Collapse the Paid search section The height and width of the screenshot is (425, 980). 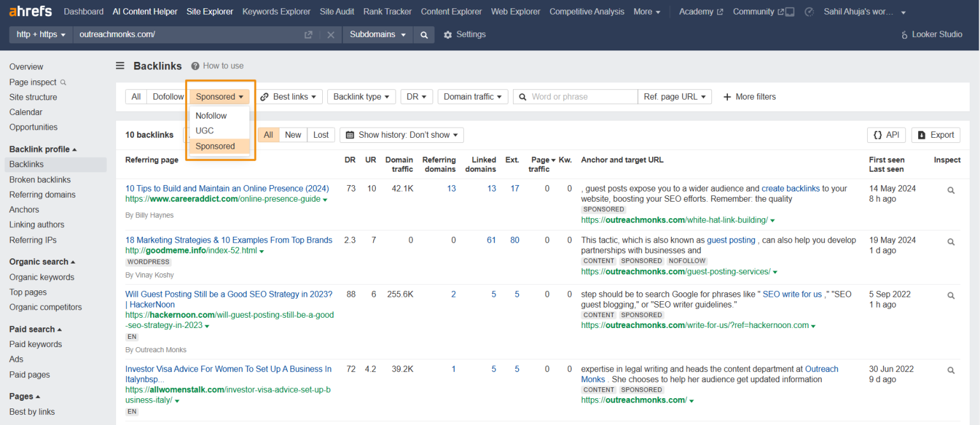click(36, 329)
